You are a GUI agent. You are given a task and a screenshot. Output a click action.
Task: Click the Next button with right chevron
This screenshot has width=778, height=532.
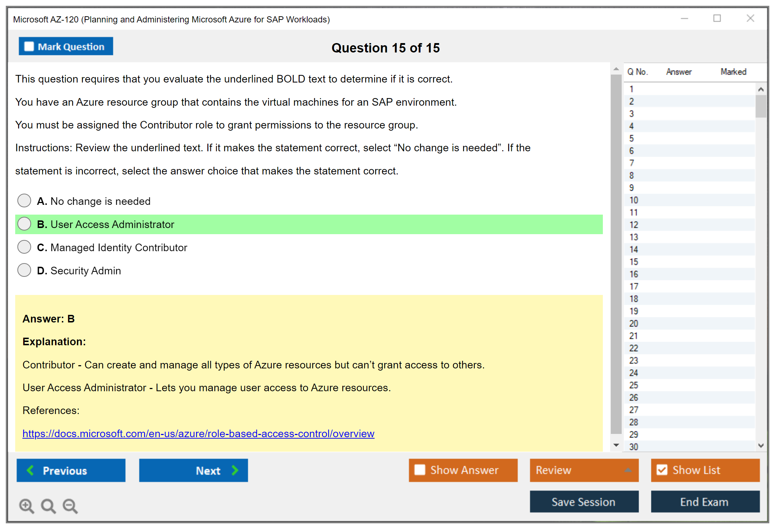coord(193,470)
